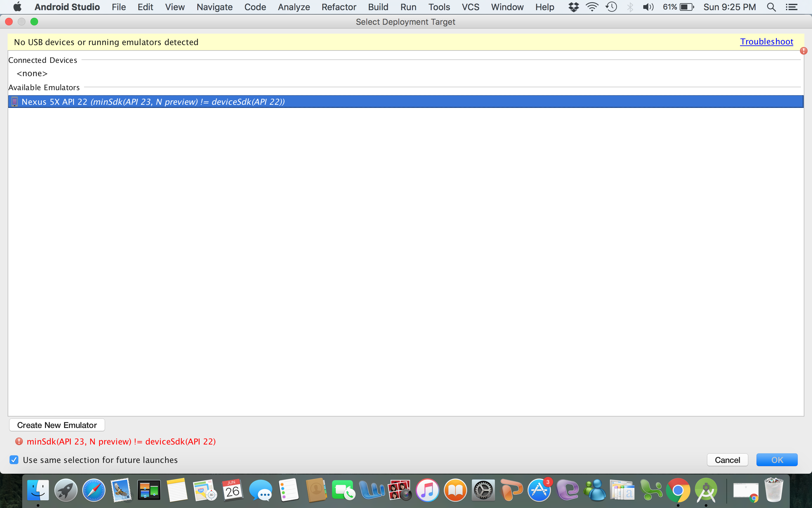Launch PowerPoint from the dock
Image resolution: width=812 pixels, height=508 pixels.
(511, 490)
